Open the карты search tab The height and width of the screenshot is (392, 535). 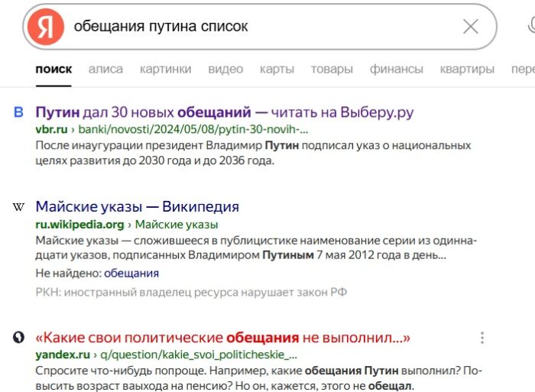click(x=277, y=69)
